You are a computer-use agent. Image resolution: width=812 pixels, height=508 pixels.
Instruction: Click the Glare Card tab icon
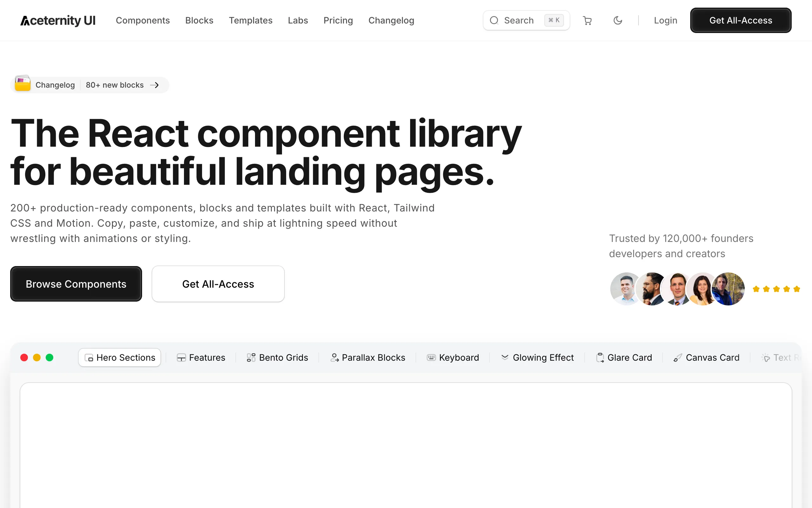pos(600,358)
